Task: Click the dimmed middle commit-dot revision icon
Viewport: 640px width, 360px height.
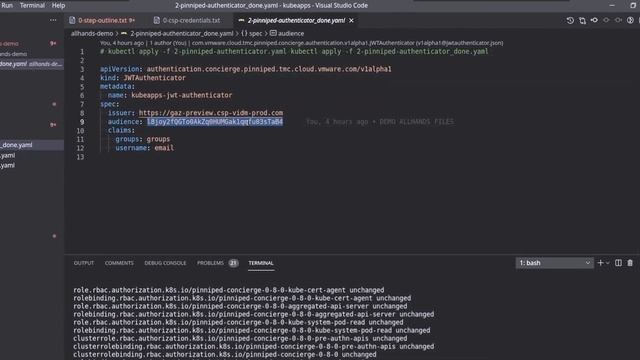Action: [607, 20]
